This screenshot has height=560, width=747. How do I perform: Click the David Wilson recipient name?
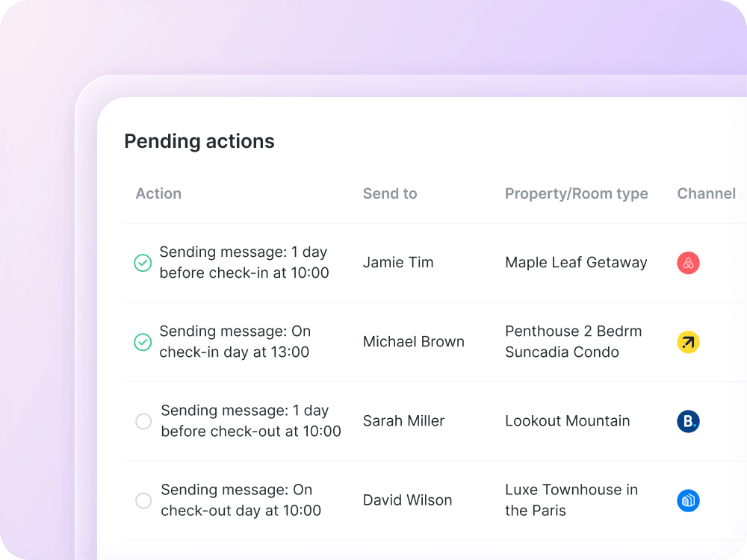click(x=407, y=500)
